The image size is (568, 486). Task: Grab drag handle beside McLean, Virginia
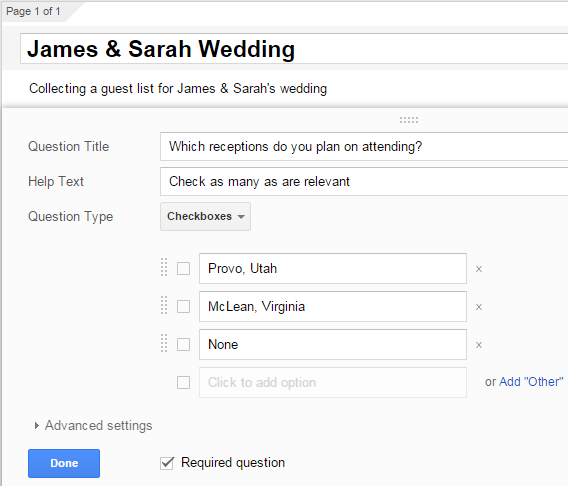click(164, 305)
